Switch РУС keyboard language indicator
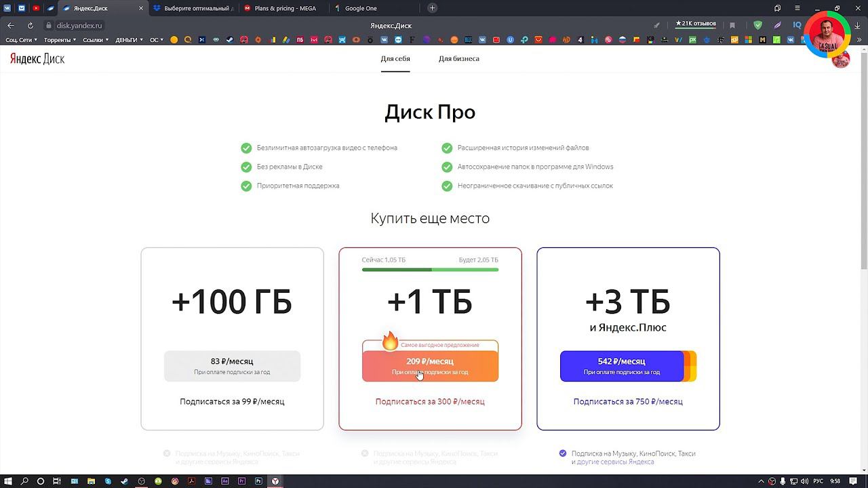Viewport: 868px width, 488px height. coord(818,481)
